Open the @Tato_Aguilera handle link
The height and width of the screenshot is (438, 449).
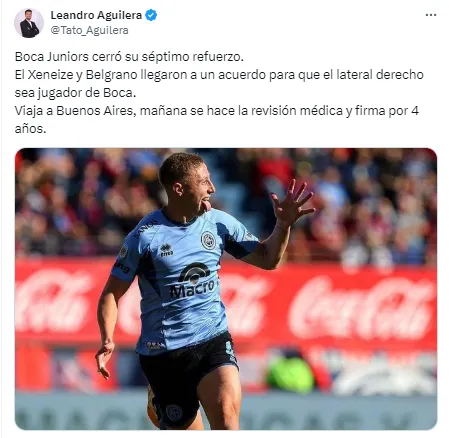[x=89, y=30]
